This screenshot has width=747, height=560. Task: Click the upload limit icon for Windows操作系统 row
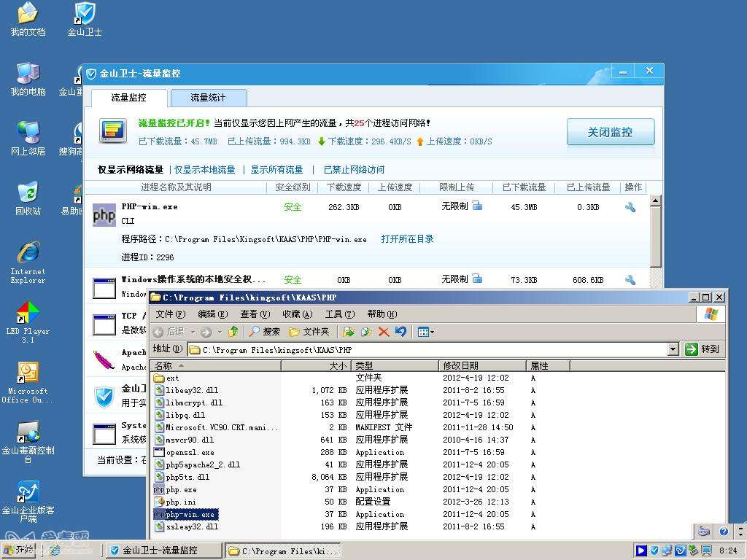[477, 279]
